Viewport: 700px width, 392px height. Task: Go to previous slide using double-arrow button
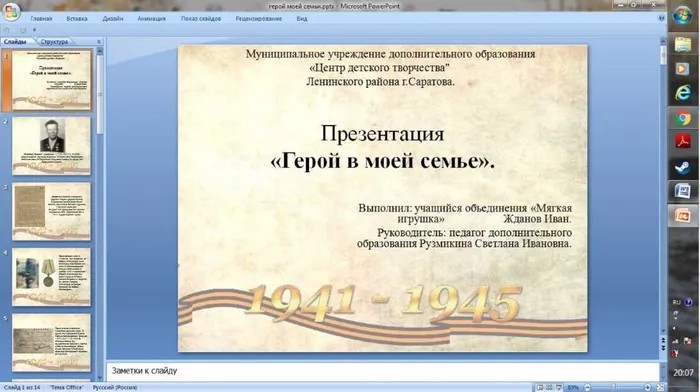coord(663,341)
